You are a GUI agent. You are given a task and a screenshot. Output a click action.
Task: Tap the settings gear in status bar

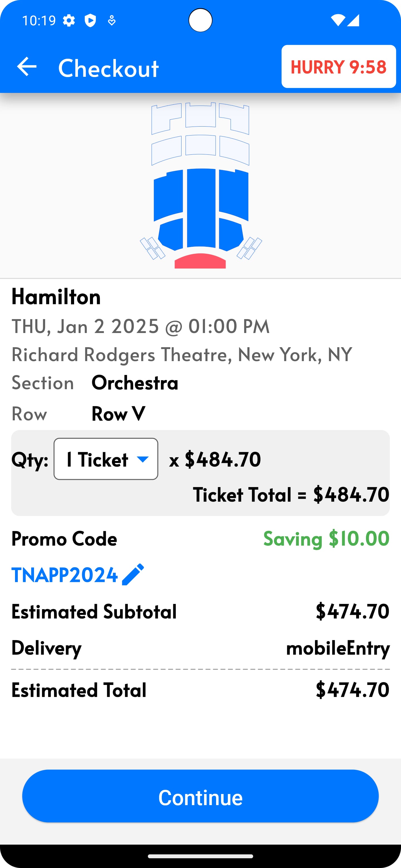(x=69, y=21)
